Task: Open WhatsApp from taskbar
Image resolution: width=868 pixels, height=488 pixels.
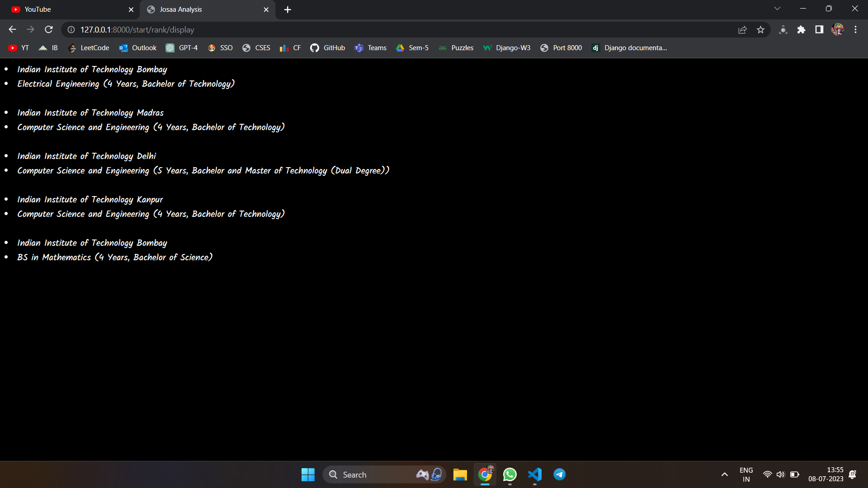Action: point(509,474)
